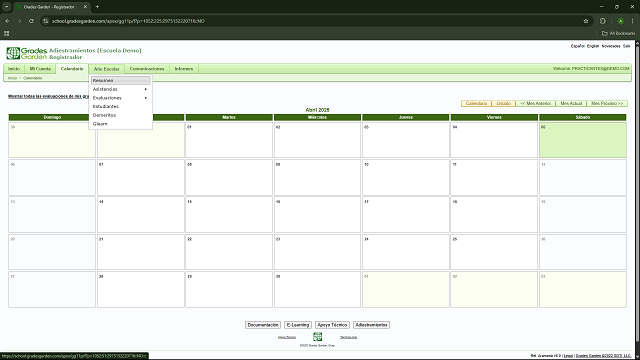
Task: Select the calendar cell for day 10
Action: coord(406,177)
